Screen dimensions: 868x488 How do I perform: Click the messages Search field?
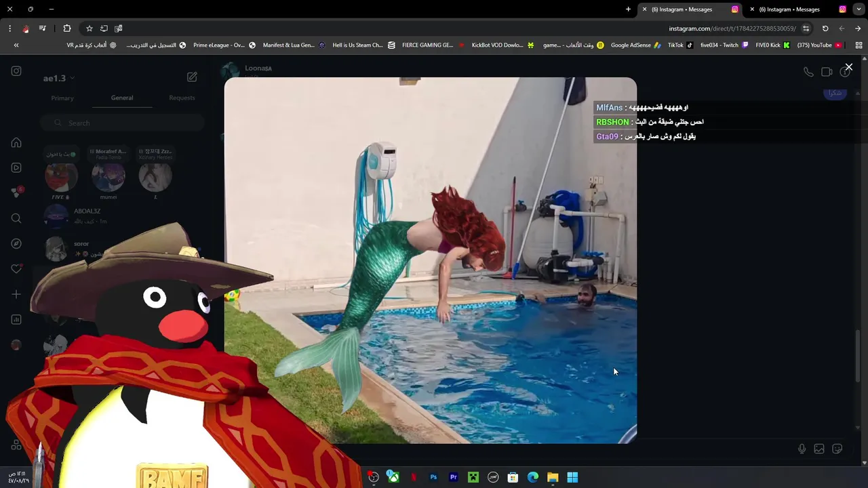(122, 123)
